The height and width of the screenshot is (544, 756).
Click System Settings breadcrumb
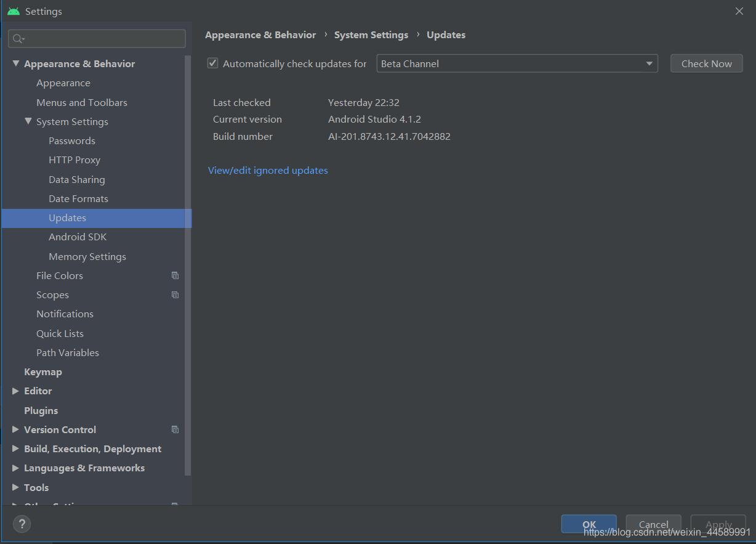[x=371, y=35]
